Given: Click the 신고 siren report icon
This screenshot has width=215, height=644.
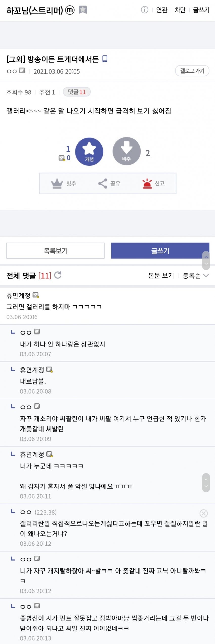Looking at the screenshot, I should click(x=147, y=183).
